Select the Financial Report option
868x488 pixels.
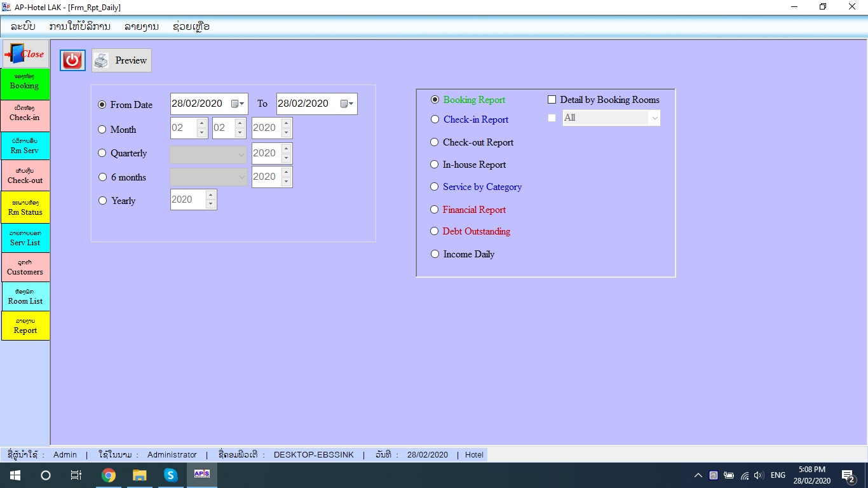[x=435, y=210]
